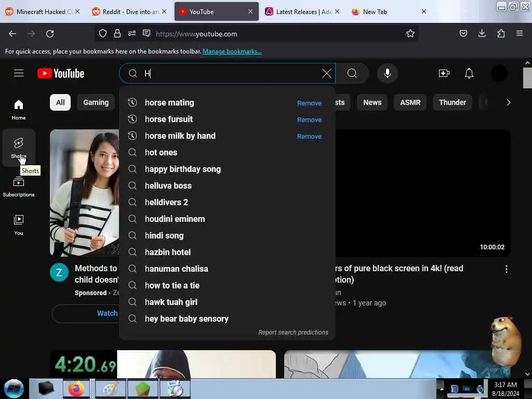Click the browser Back arrow
Screen dimensions: 532x399
tap(12, 34)
